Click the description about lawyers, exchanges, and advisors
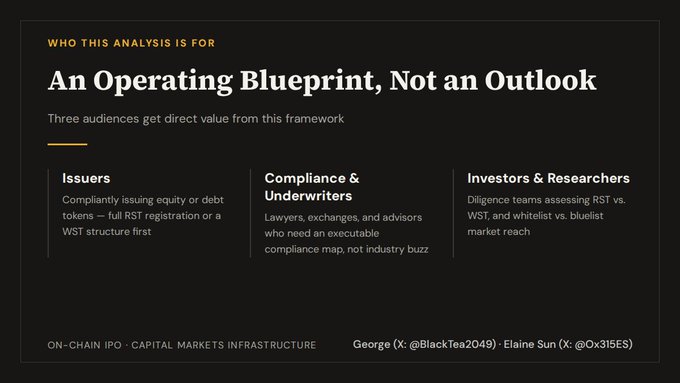The width and height of the screenshot is (680, 383). 346,233
